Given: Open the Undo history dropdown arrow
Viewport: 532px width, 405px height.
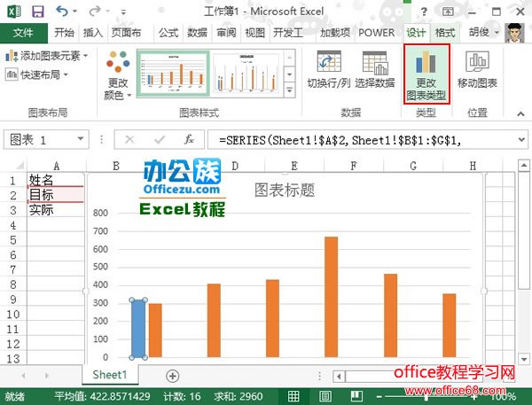Looking at the screenshot, I should [74, 12].
